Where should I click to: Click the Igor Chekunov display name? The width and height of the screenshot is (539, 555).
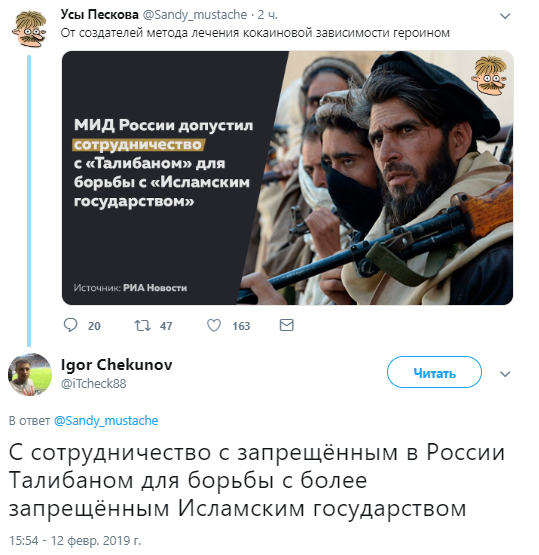pos(116,365)
